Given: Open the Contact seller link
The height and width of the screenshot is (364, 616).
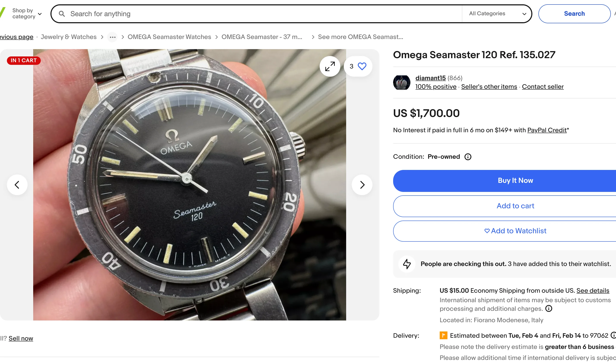Looking at the screenshot, I should [x=543, y=87].
